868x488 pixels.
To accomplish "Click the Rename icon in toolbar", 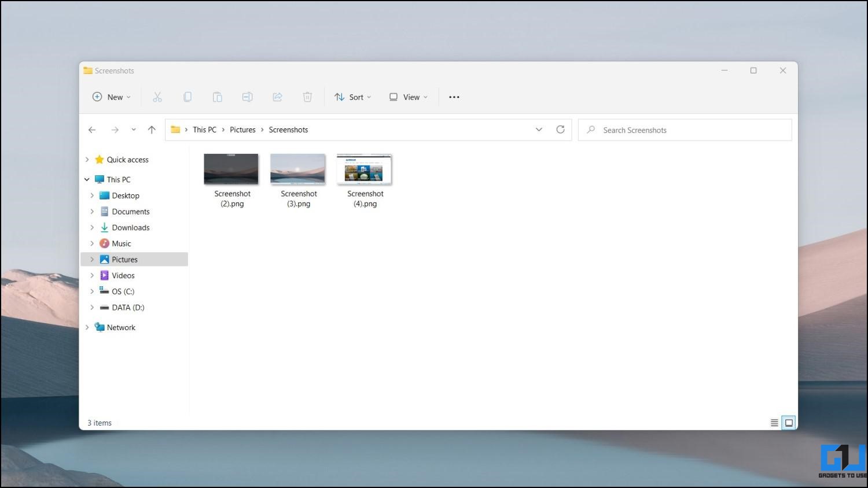I will [247, 97].
